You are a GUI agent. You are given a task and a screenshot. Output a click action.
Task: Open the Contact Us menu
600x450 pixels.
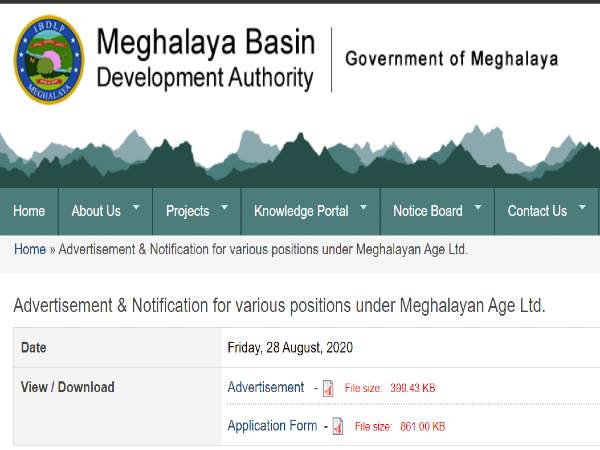click(537, 211)
